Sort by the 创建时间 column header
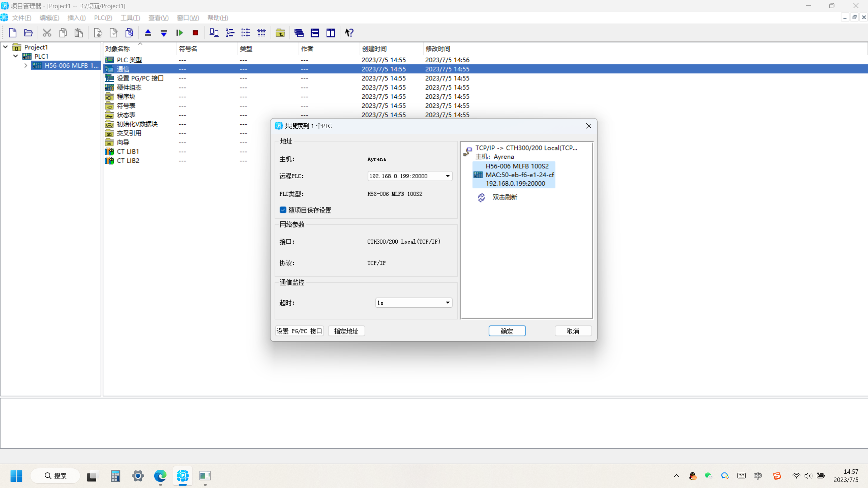The height and width of the screenshot is (488, 868). 391,49
